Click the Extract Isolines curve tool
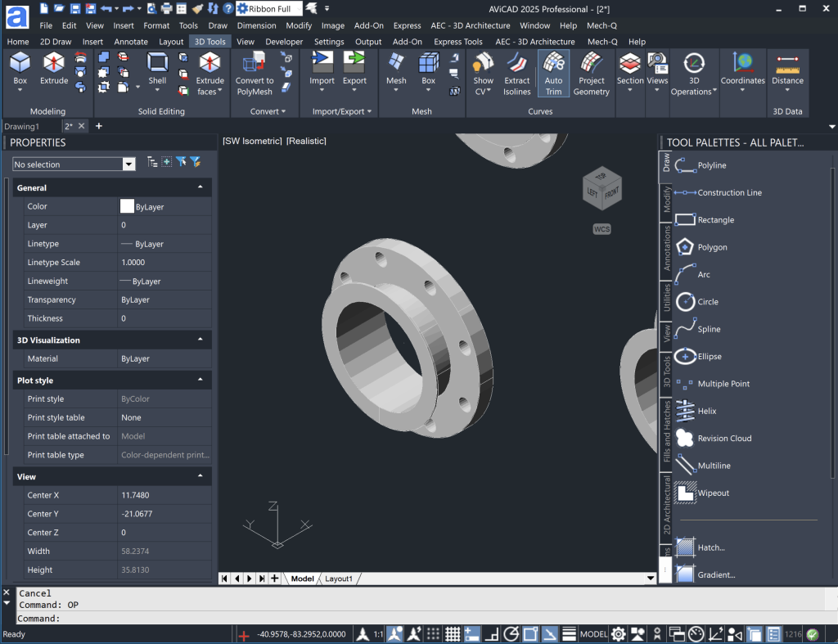This screenshot has height=644, width=838. (516, 74)
